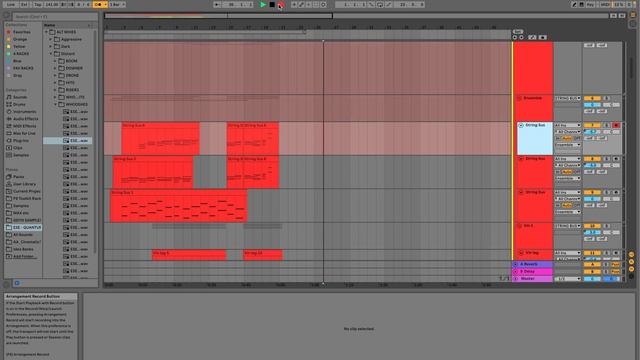Open User Library under Places
The width and height of the screenshot is (640, 360).
24,184
